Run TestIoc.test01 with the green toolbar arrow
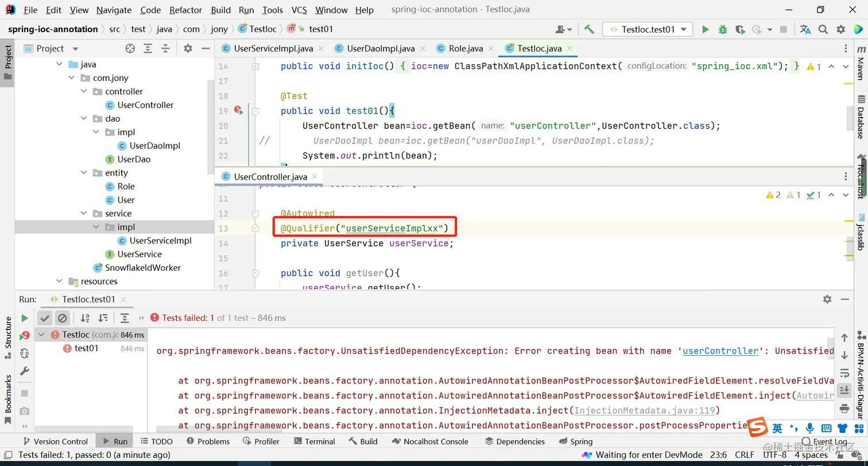Image resolution: width=868 pixels, height=466 pixels. (706, 29)
